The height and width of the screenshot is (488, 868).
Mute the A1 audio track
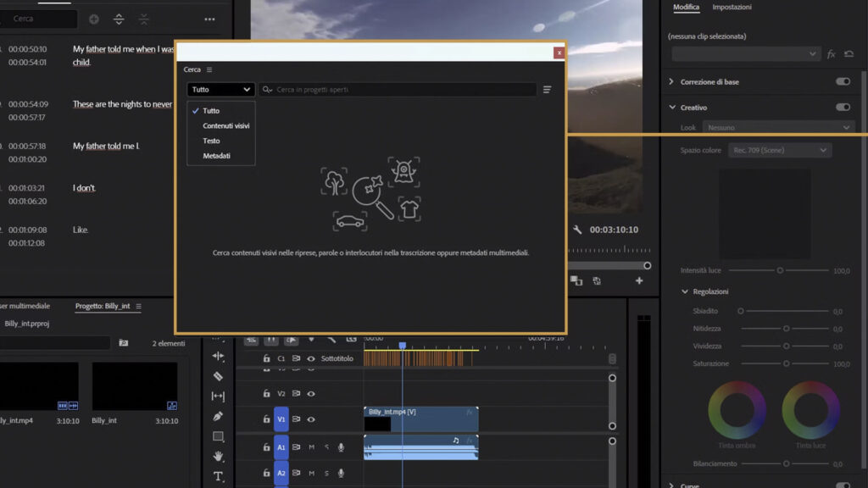(x=312, y=447)
